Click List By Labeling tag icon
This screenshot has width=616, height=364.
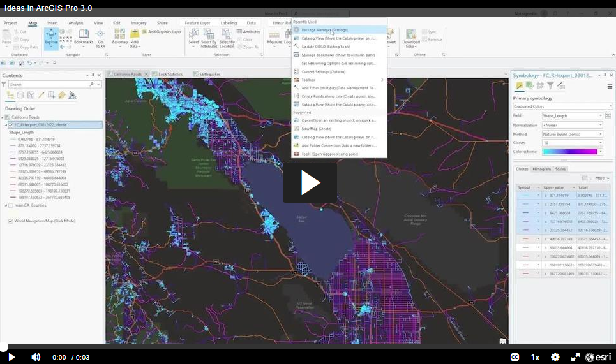click(62, 96)
